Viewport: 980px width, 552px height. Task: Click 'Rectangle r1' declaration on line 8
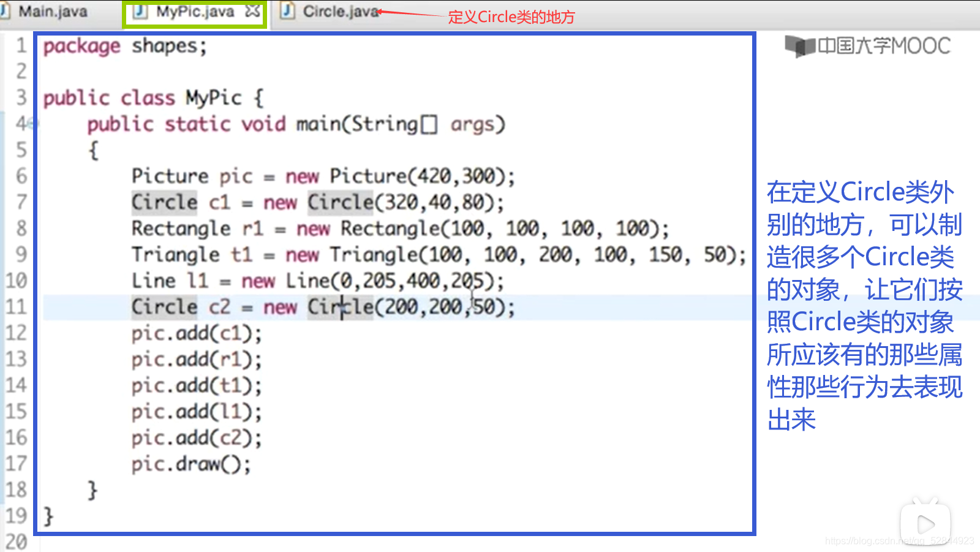pos(197,229)
